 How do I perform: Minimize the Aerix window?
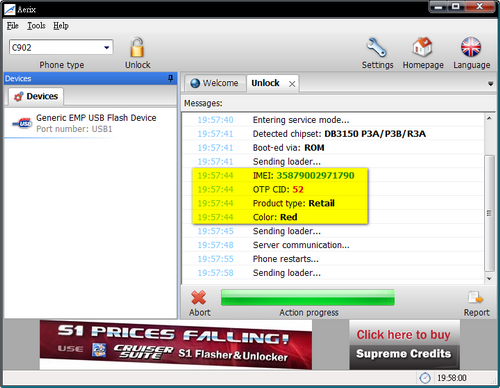click(439, 7)
